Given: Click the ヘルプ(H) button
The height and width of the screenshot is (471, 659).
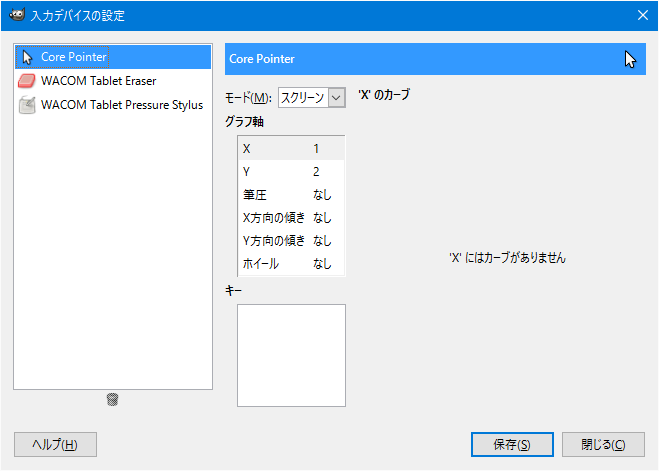Looking at the screenshot, I should coord(55,445).
